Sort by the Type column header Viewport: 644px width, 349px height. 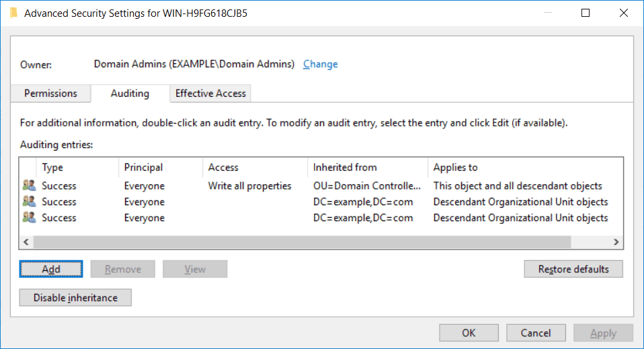click(x=77, y=167)
